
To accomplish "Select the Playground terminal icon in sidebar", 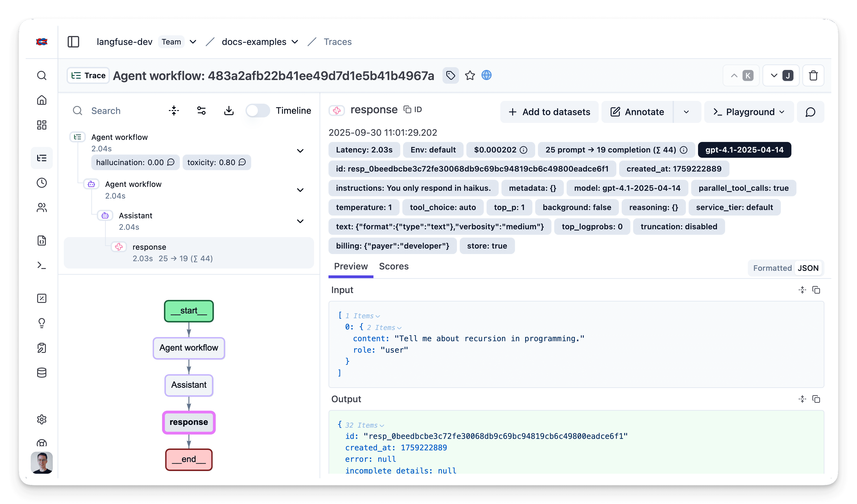I will 42,266.
